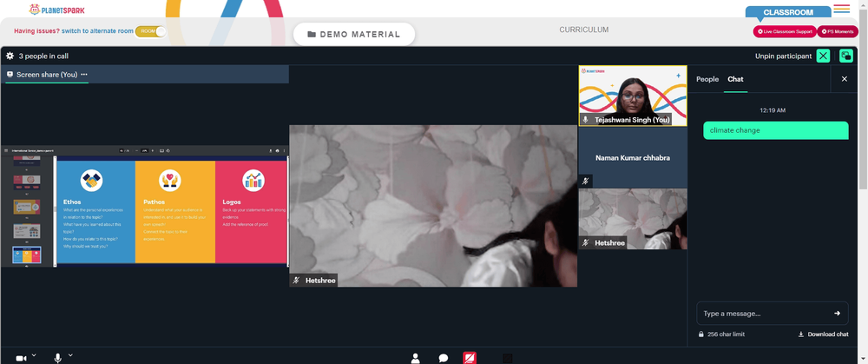This screenshot has height=364, width=868.
Task: Click Live Classroom Support button
Action: pos(785,31)
